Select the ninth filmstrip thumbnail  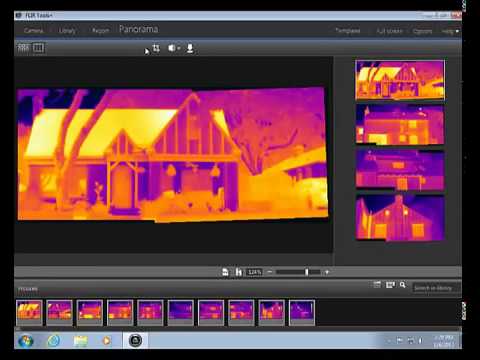pos(272,312)
